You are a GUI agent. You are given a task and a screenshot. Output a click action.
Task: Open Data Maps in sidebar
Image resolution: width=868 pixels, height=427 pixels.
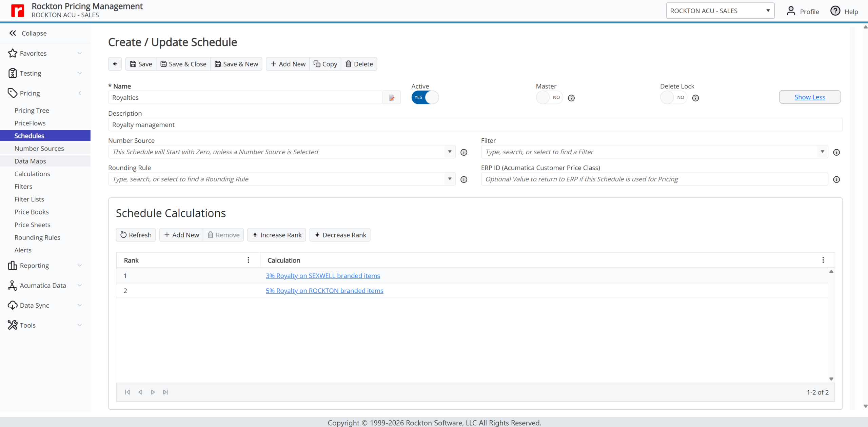(30, 161)
